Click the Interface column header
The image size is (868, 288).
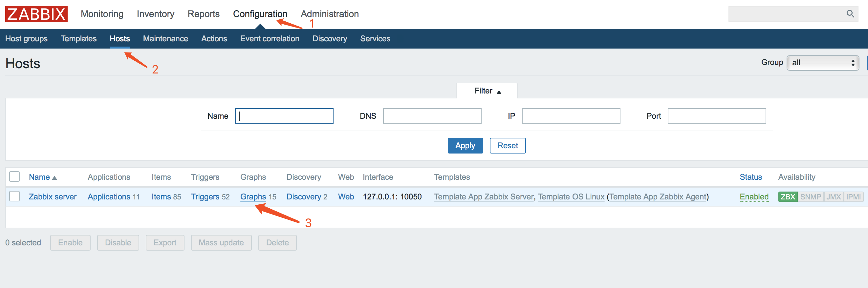pos(378,177)
